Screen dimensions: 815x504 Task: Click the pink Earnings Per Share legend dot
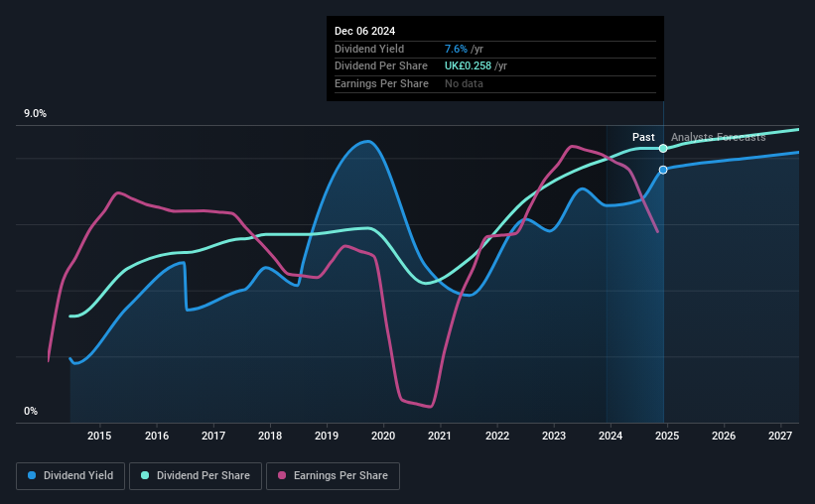(x=282, y=475)
